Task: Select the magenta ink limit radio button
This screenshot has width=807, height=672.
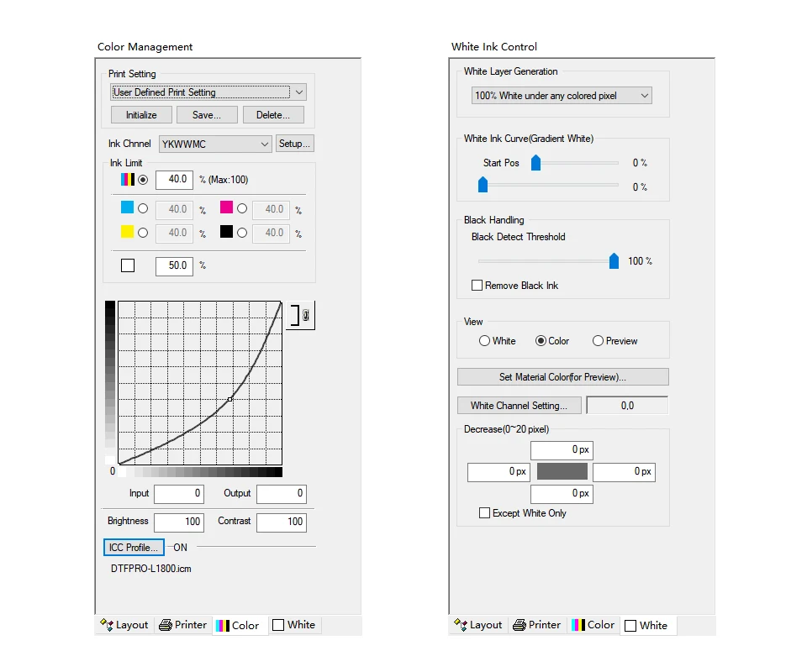Action: (242, 208)
